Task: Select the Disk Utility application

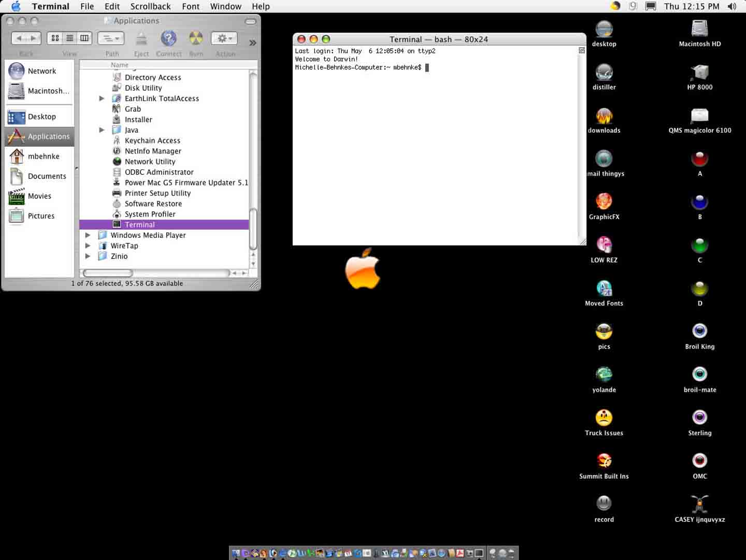Action: [x=143, y=88]
